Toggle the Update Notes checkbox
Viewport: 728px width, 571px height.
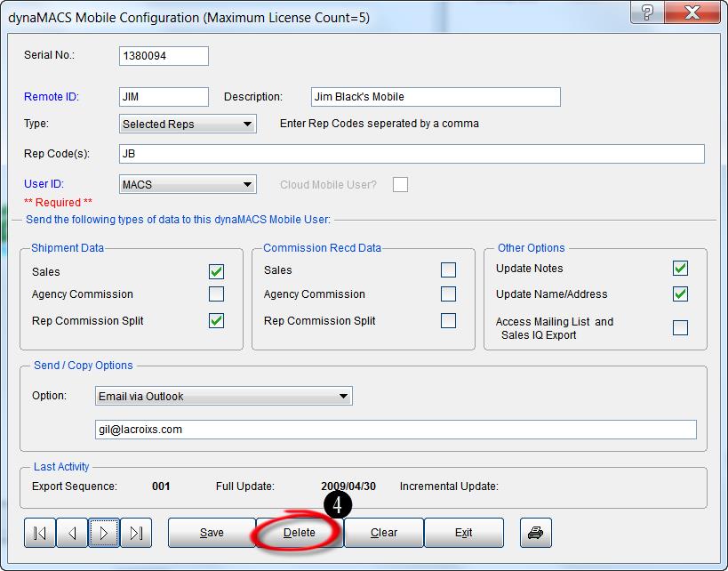coord(681,268)
